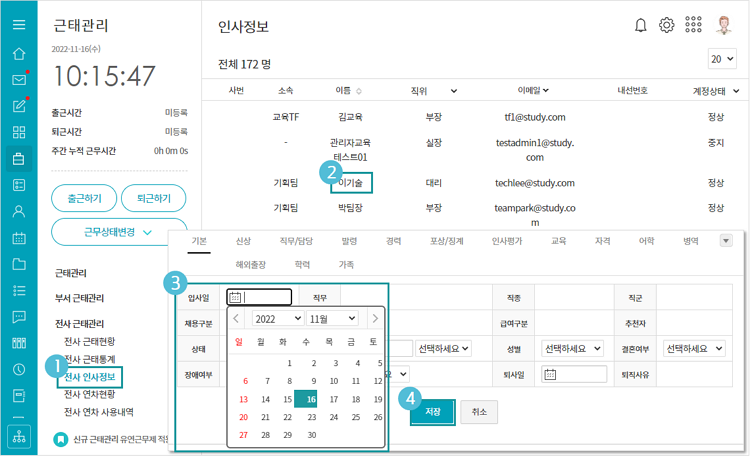Open the 11월 month dropdown in calendar

(331, 318)
